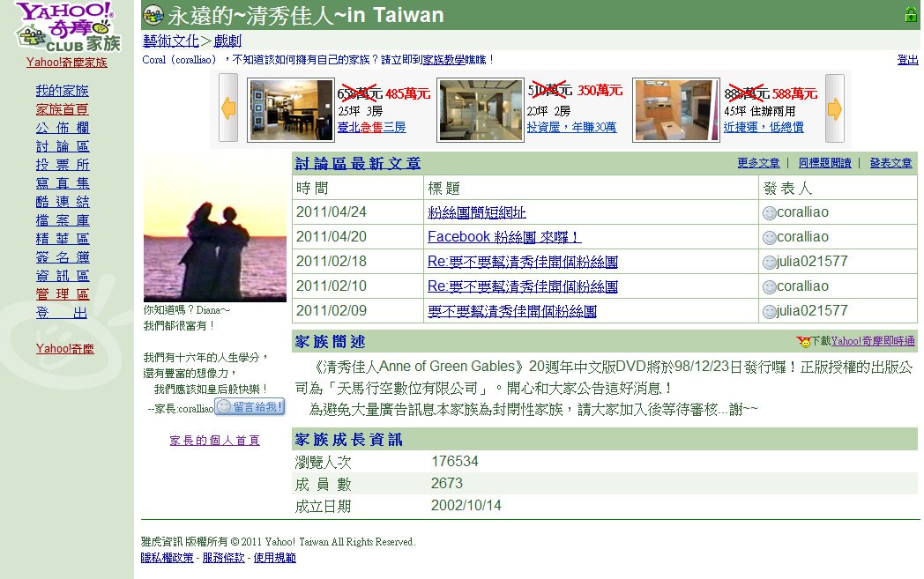Open Facebook 粉絲團 來囉！ post
Image resolution: width=924 pixels, height=579 pixels.
[504, 237]
